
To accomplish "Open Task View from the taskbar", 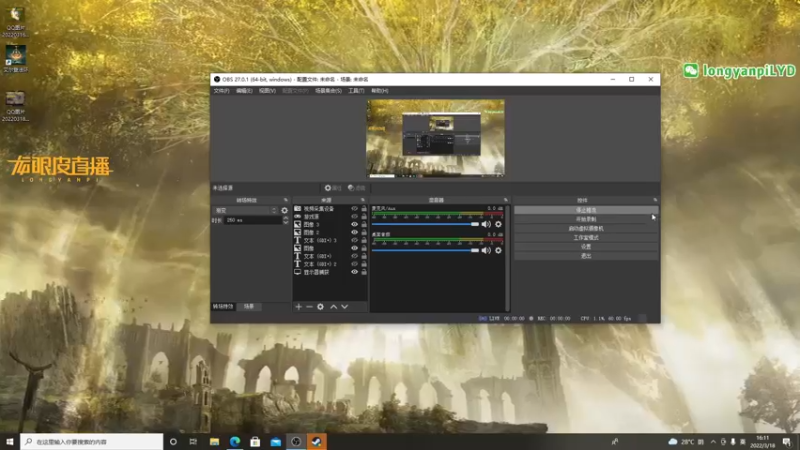I will tap(193, 442).
